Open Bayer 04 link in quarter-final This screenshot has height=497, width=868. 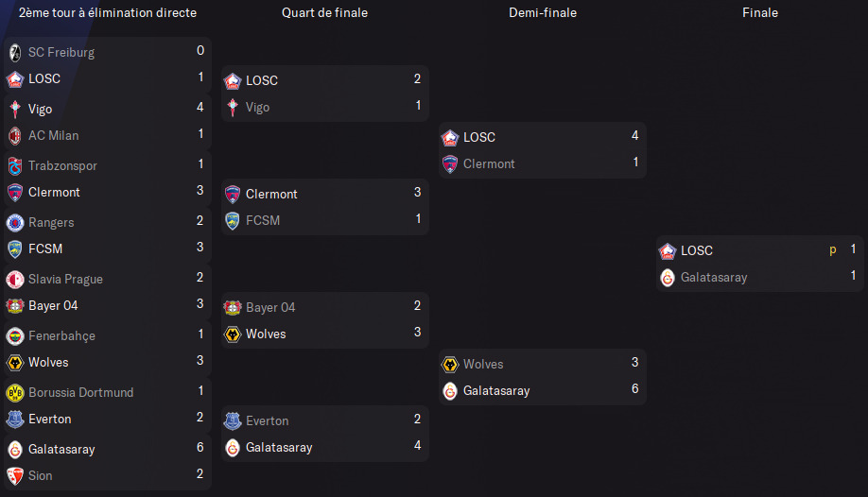270,307
